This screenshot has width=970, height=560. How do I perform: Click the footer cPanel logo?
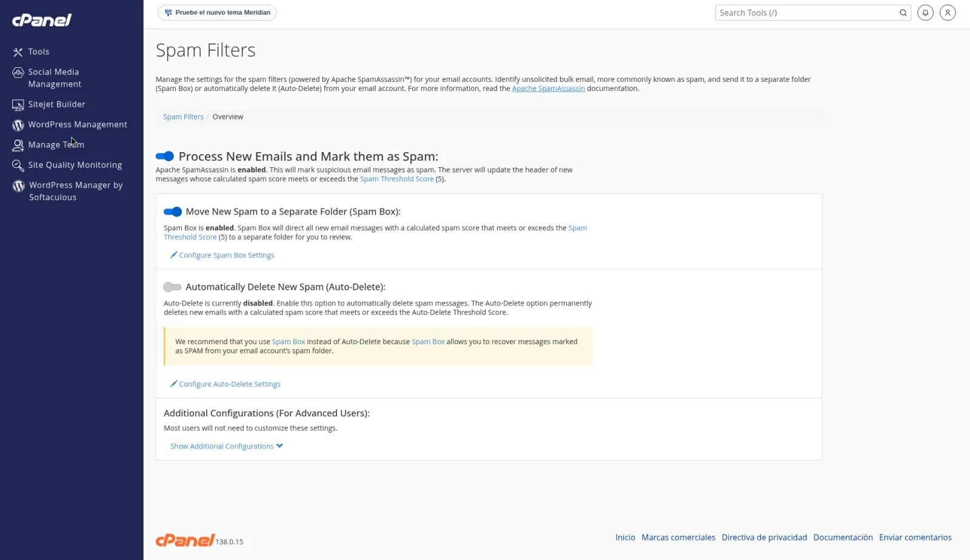click(185, 540)
